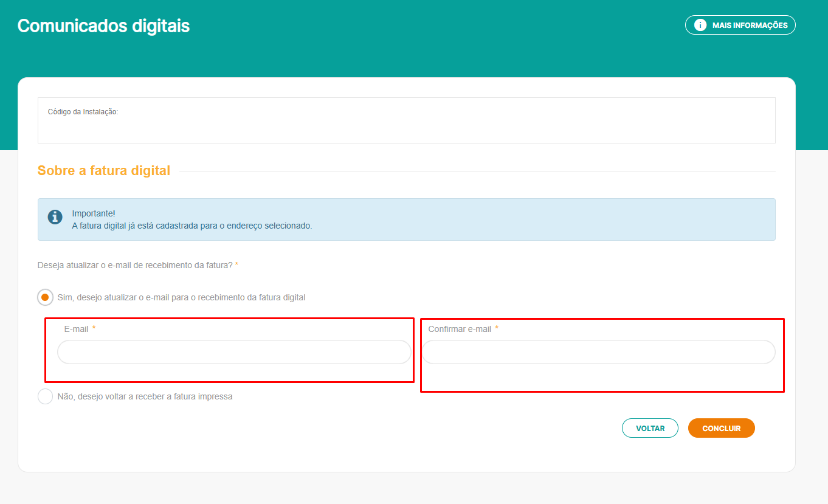Click the Código da Instalação box
Image resolution: width=828 pixels, height=504 pixels.
click(406, 128)
